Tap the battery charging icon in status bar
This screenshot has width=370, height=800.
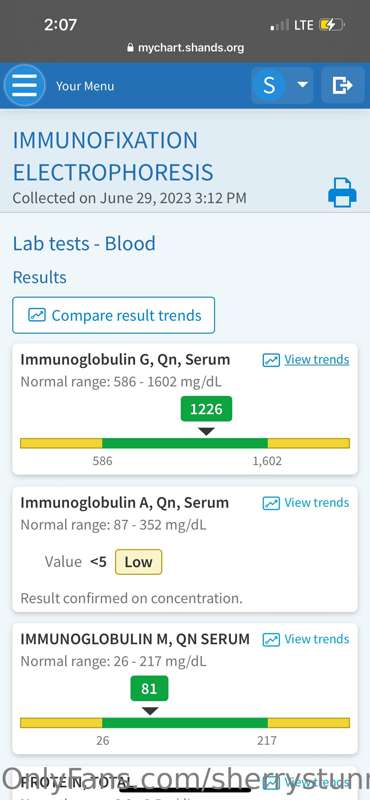click(332, 24)
